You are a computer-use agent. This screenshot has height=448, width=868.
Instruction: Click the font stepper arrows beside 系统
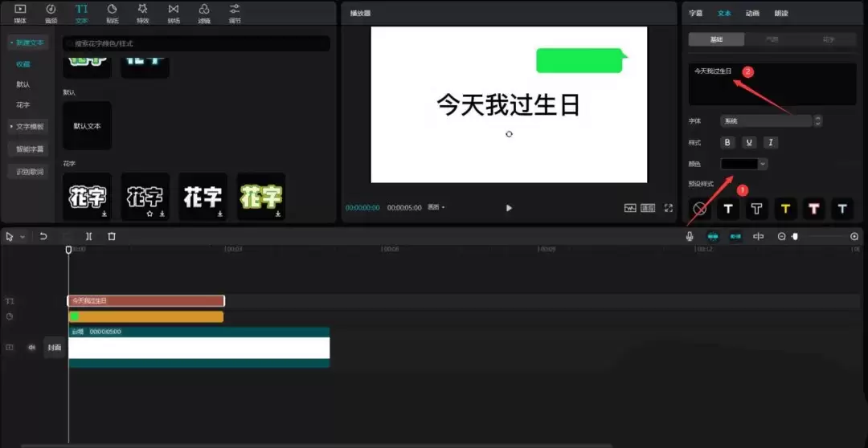818,120
